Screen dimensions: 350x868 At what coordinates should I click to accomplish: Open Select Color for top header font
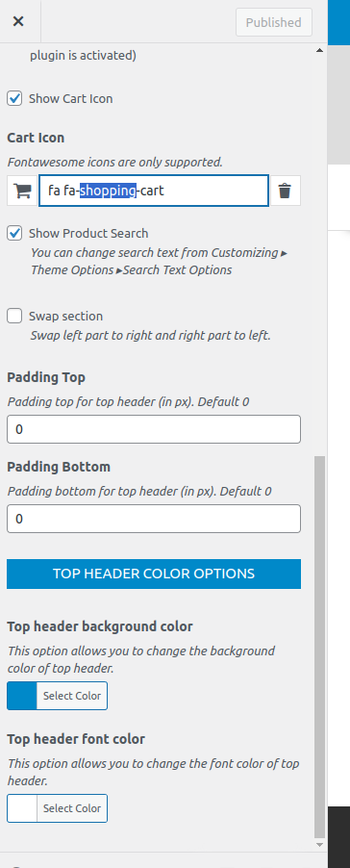(x=72, y=808)
